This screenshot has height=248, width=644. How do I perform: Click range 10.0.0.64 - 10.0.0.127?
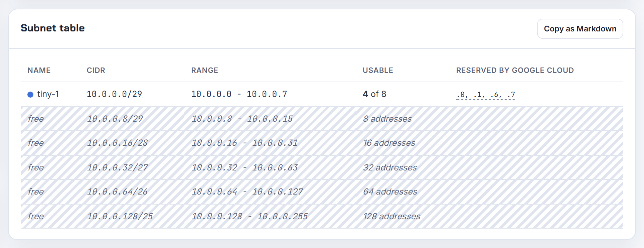coord(248,192)
